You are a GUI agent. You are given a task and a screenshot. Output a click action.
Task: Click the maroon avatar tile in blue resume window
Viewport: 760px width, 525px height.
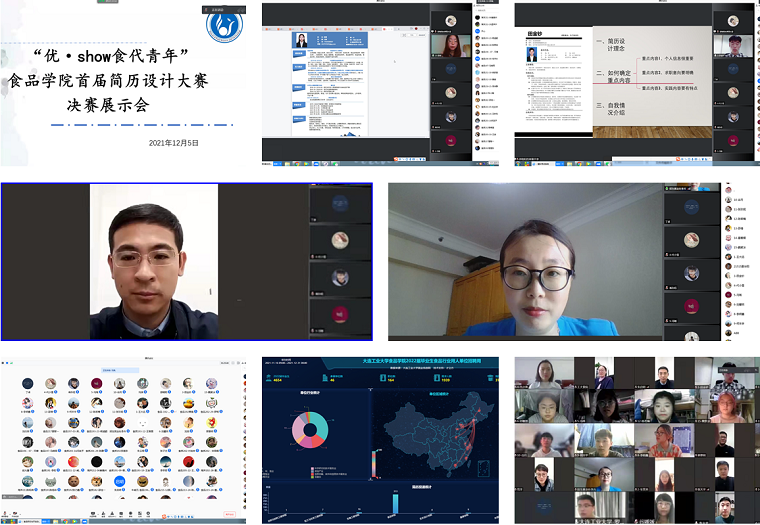pyautogui.click(x=451, y=141)
